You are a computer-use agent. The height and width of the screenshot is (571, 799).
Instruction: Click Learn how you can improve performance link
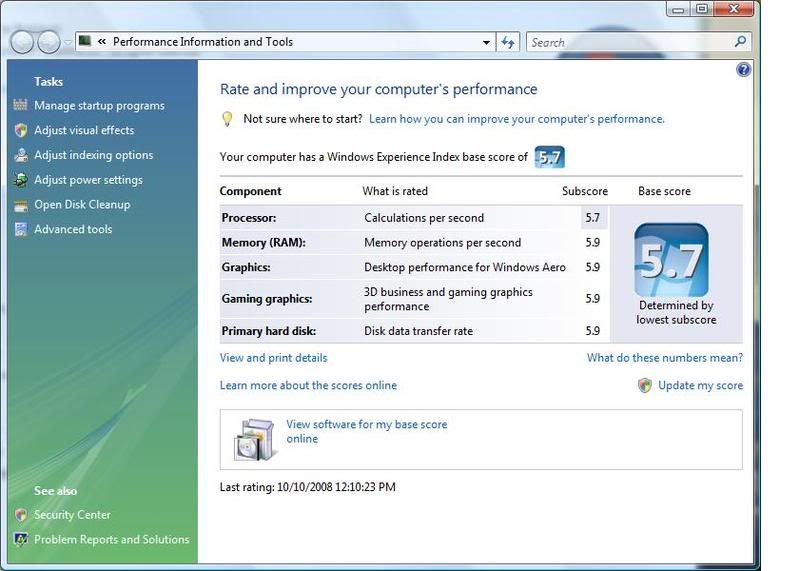[517, 119]
